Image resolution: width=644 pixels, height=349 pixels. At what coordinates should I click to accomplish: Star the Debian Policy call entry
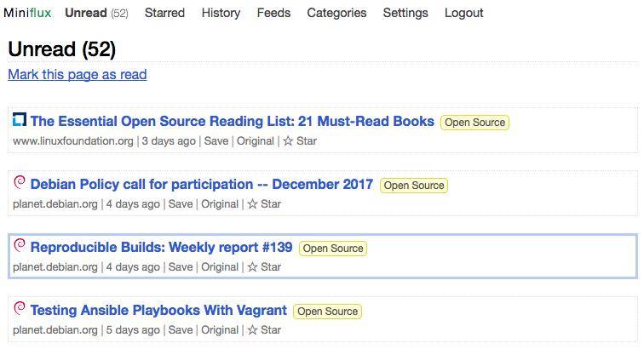[263, 204]
